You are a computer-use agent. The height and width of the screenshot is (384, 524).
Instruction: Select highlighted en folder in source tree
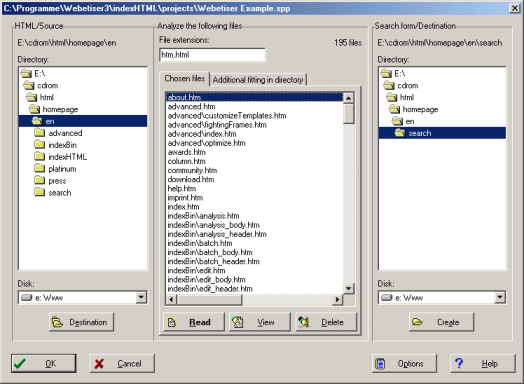83,121
